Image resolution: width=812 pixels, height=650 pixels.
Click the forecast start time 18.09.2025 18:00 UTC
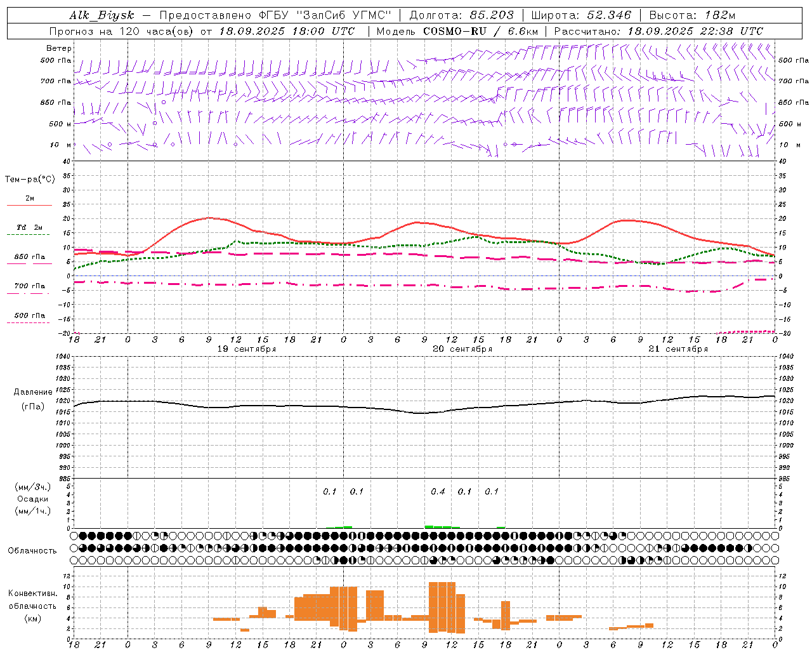pyautogui.click(x=287, y=31)
